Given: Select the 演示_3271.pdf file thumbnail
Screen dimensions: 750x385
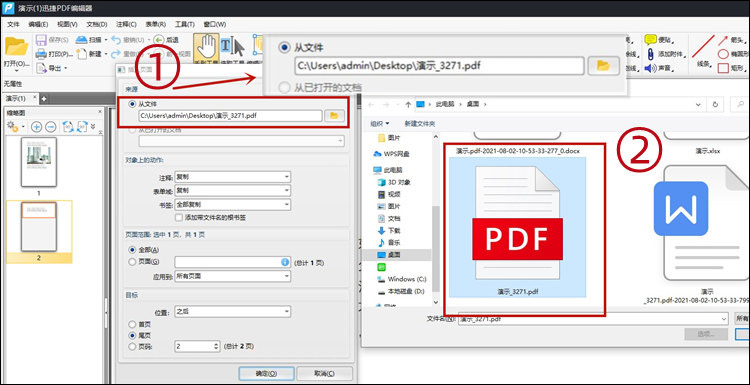Looking at the screenshot, I should pos(517,227).
